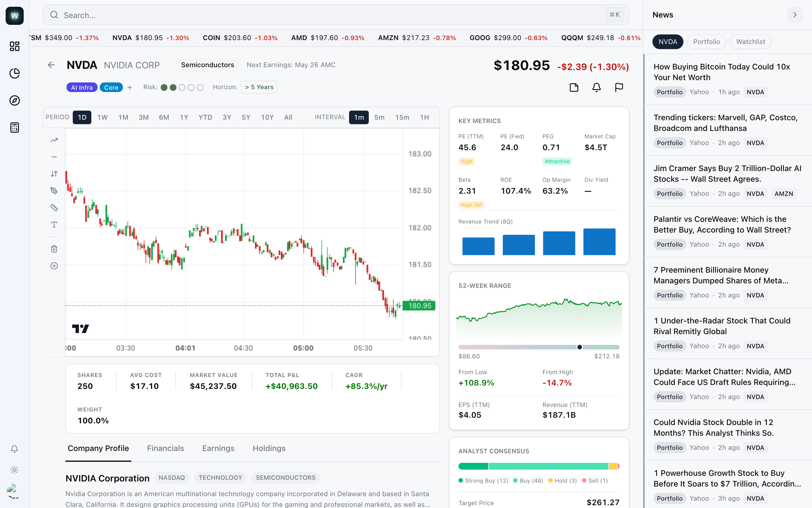
Task: Click the TradingView logo on chart
Action: click(81, 329)
